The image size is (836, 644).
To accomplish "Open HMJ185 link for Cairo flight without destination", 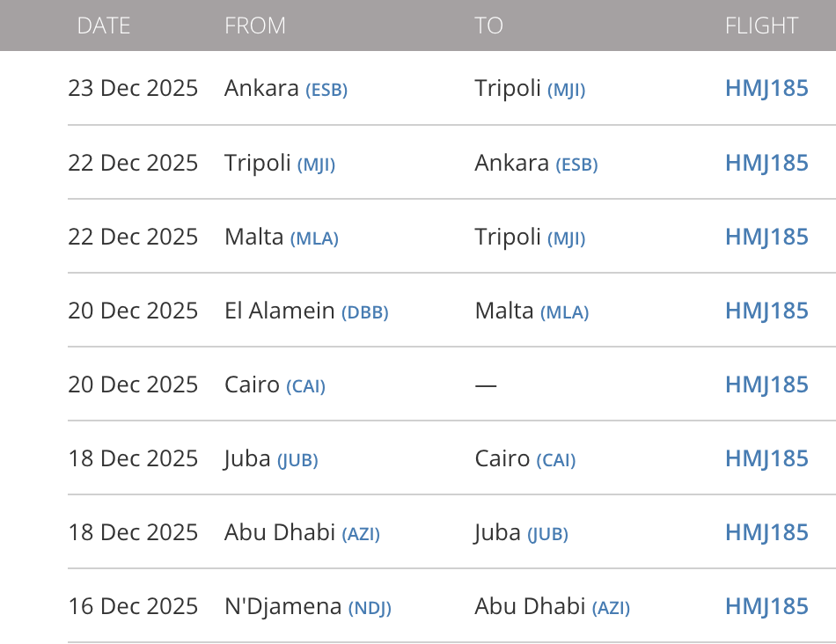I will pyautogui.click(x=766, y=384).
